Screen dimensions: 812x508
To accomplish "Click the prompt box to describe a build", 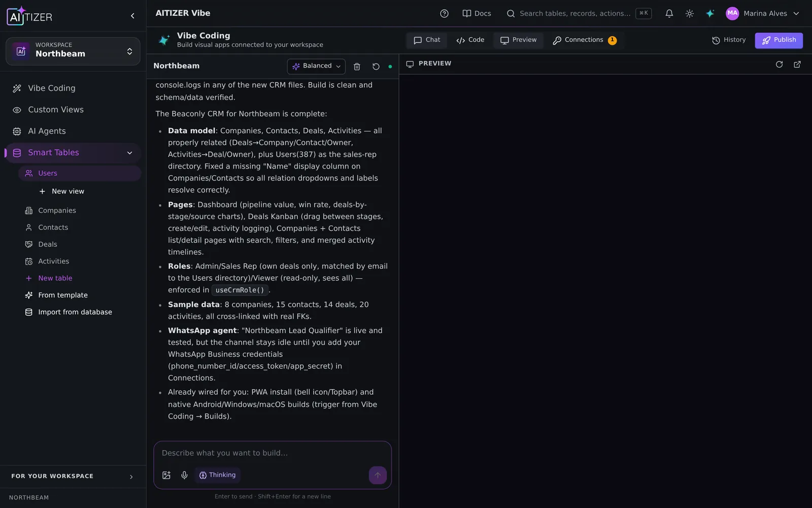I will pyautogui.click(x=273, y=453).
